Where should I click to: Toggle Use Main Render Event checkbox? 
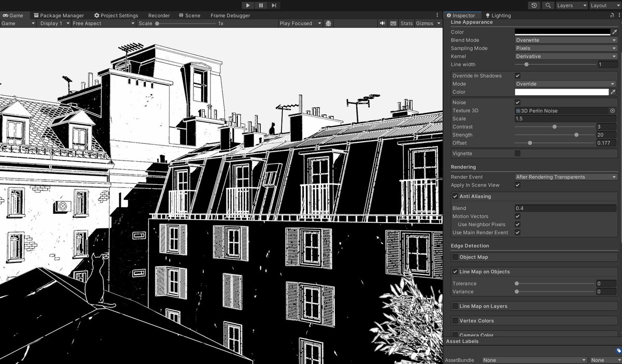[x=517, y=232]
